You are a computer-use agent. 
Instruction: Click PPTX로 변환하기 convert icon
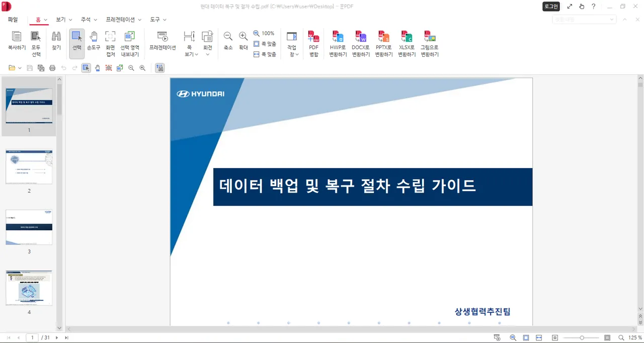384,44
